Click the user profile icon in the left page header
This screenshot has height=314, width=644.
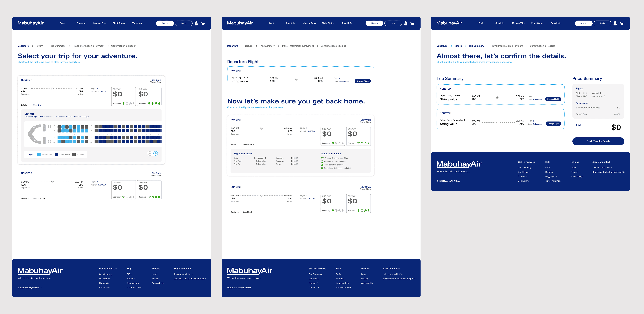[196, 23]
